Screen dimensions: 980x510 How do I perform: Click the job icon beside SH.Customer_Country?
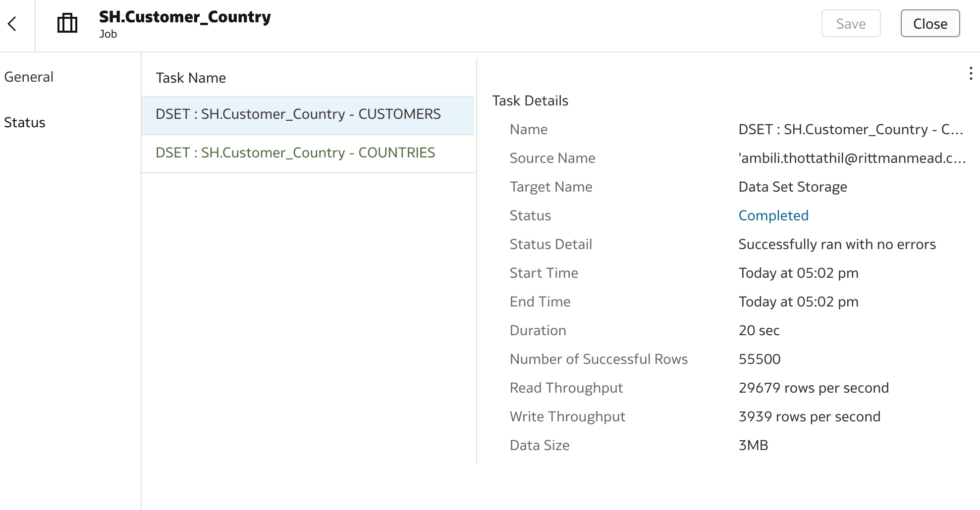(x=67, y=23)
